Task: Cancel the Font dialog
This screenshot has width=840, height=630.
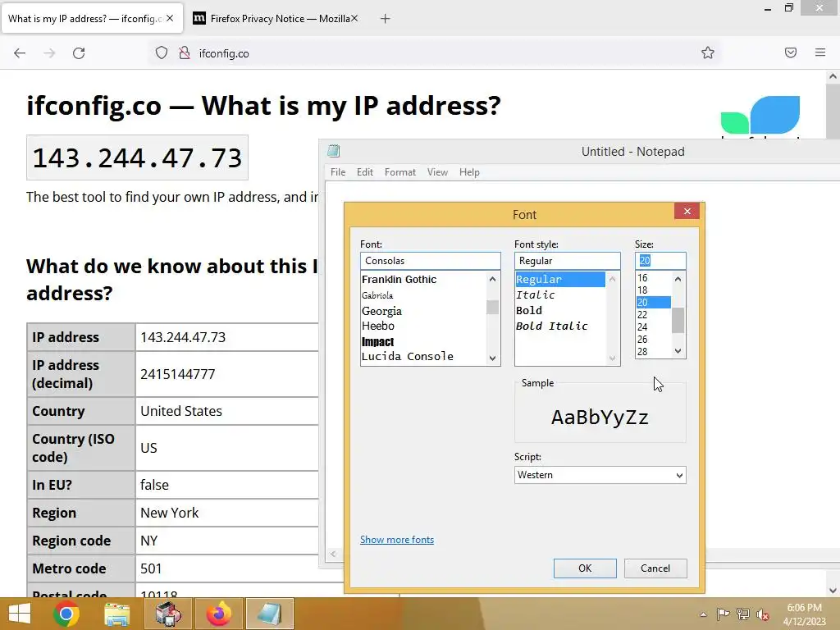Action: coord(655,568)
